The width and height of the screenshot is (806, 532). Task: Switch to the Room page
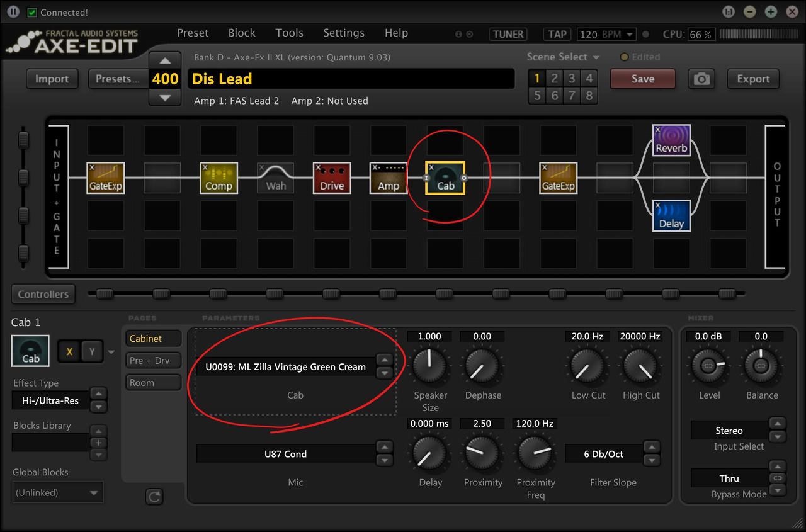pyautogui.click(x=153, y=382)
